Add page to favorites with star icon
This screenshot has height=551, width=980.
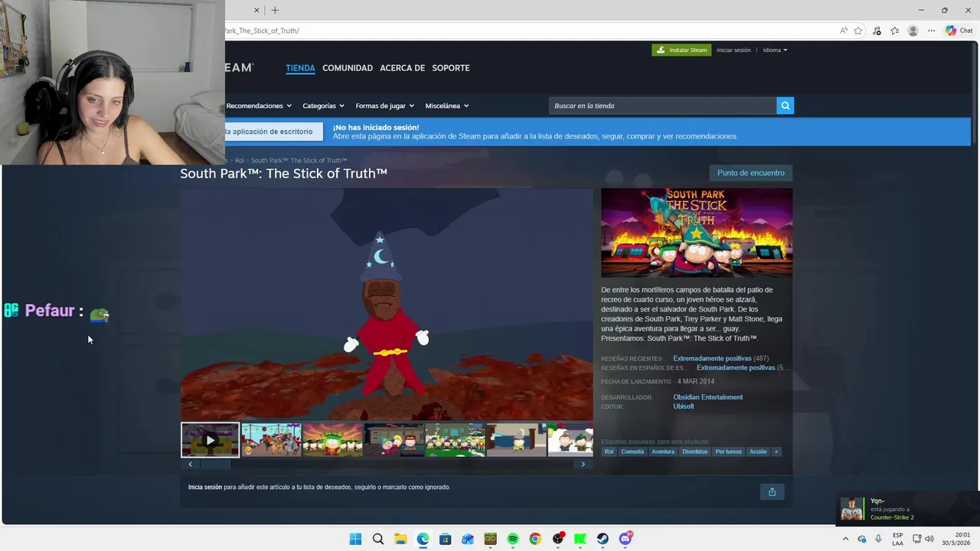(858, 31)
